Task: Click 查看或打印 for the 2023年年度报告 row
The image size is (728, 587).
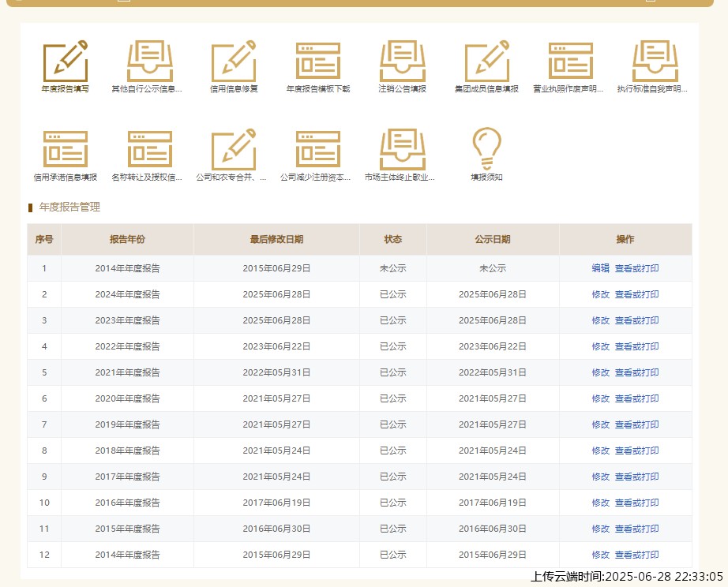Action: tap(636, 320)
